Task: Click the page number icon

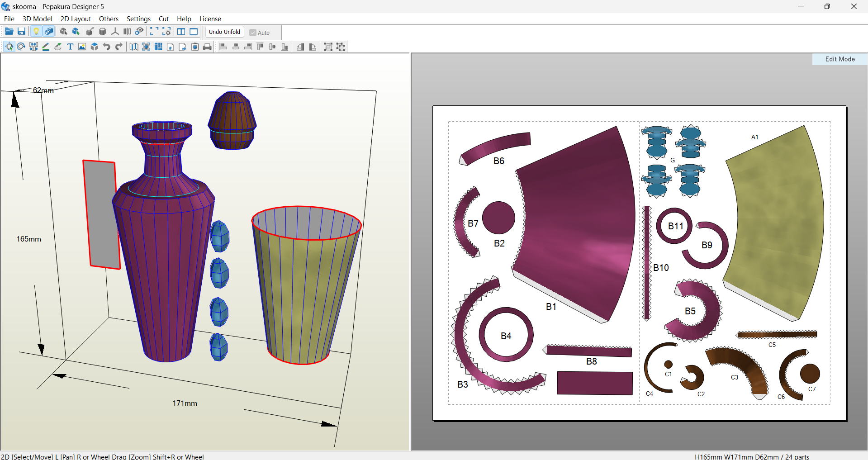Action: tap(171, 47)
